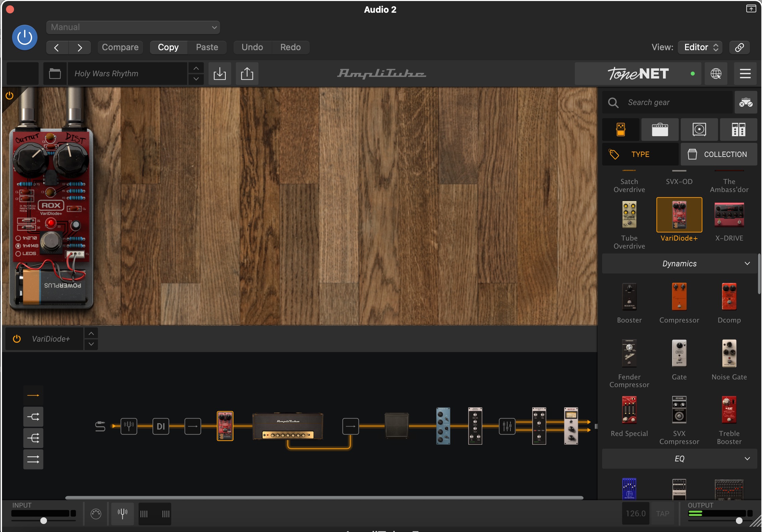
Task: Click the link chain icon button
Action: (739, 48)
